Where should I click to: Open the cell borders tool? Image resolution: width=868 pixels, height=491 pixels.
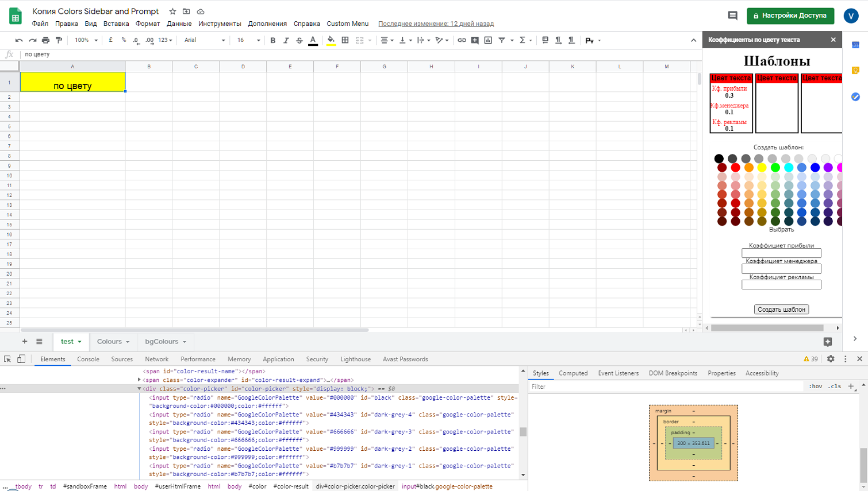[x=345, y=40]
